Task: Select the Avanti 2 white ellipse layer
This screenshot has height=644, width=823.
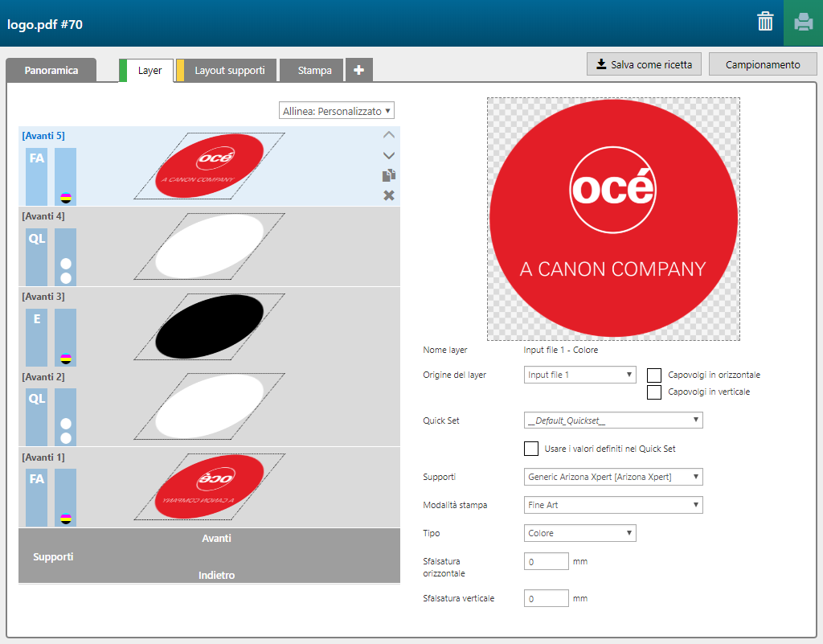Action: tap(210, 407)
